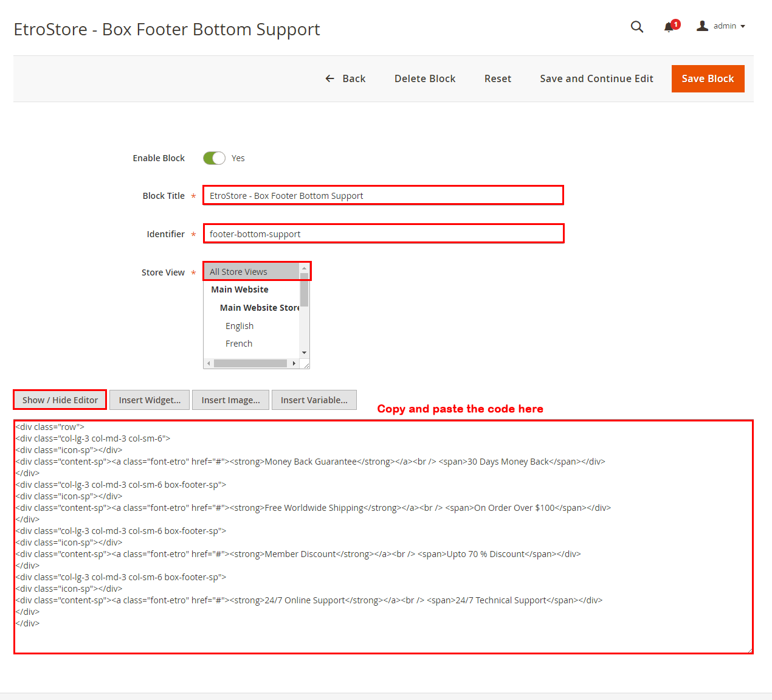The width and height of the screenshot is (772, 700).
Task: Click the admin user avatar icon
Action: pyautogui.click(x=702, y=26)
